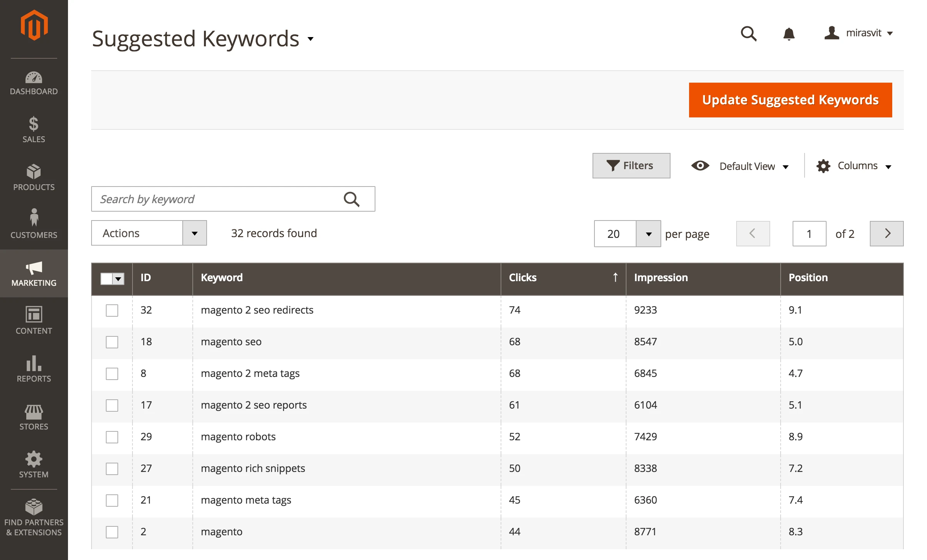
Task: Check the row for magento seo
Action: (x=112, y=342)
